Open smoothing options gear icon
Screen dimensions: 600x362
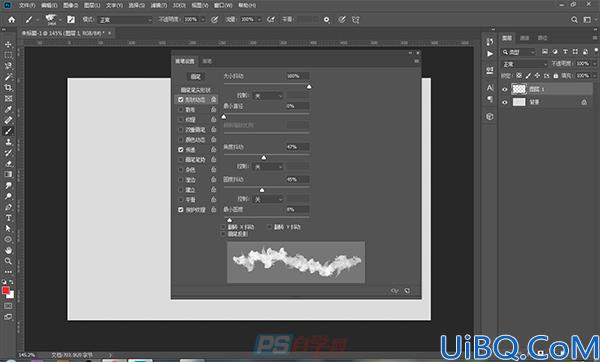pyautogui.click(x=326, y=20)
